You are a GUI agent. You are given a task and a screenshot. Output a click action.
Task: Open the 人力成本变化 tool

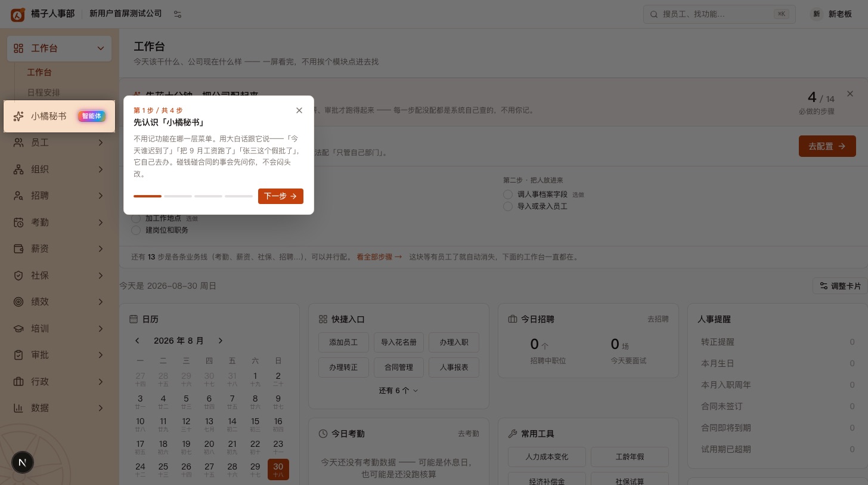pos(547,457)
